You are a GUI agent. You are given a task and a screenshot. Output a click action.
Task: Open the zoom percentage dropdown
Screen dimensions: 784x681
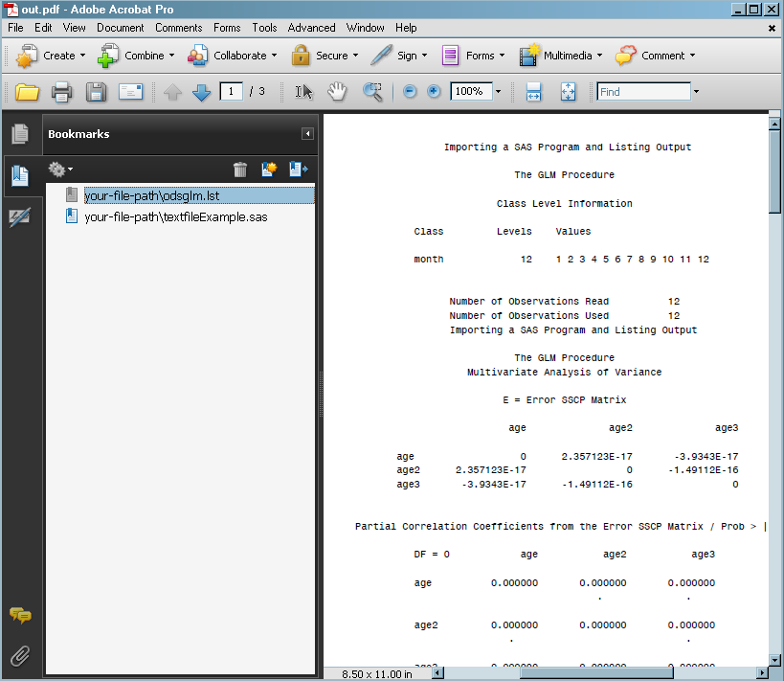(x=498, y=92)
